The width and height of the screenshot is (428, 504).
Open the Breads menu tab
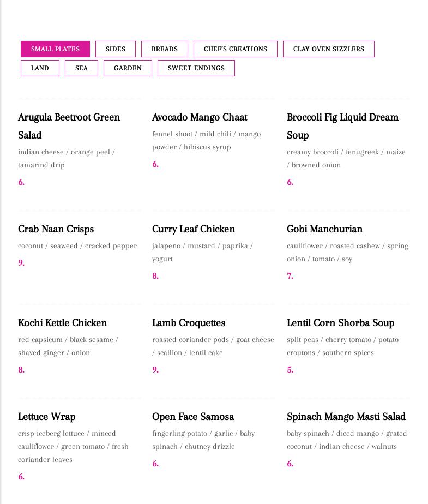click(165, 49)
